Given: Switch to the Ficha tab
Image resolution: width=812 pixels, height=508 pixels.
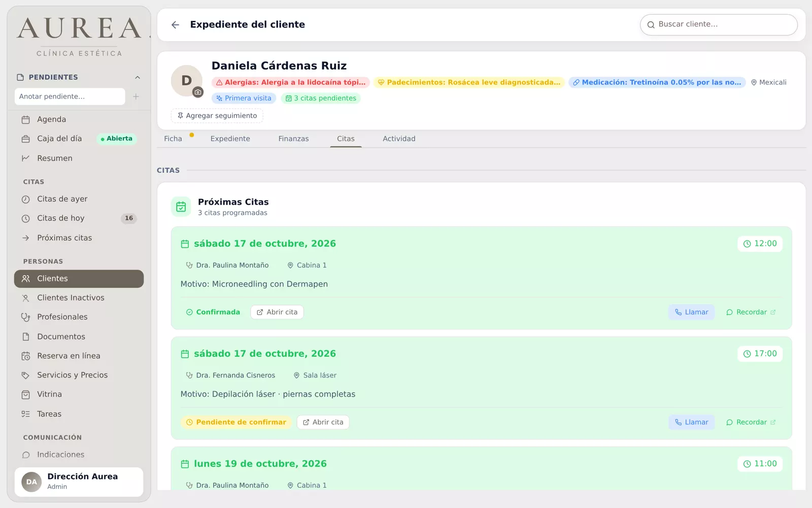Looking at the screenshot, I should (x=173, y=139).
